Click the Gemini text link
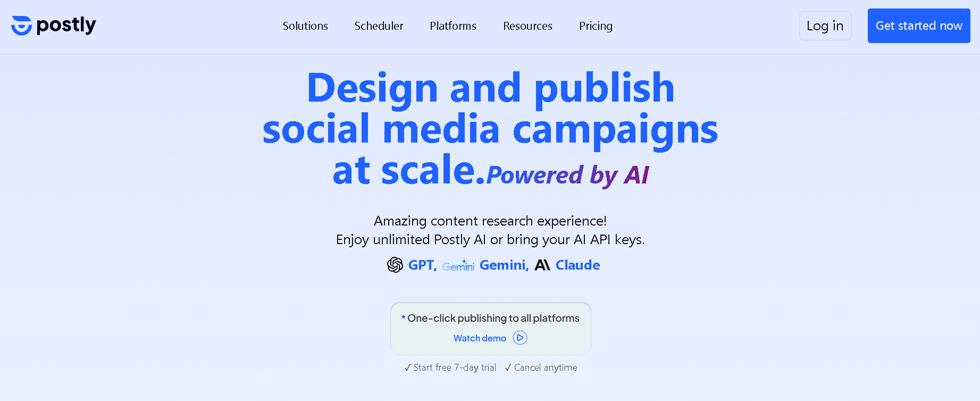 click(x=503, y=264)
